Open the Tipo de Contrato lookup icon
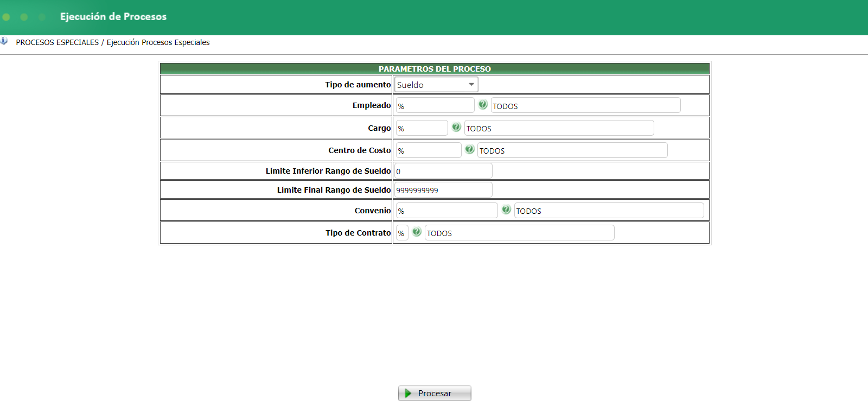Viewport: 868px width, 406px height. point(417,232)
